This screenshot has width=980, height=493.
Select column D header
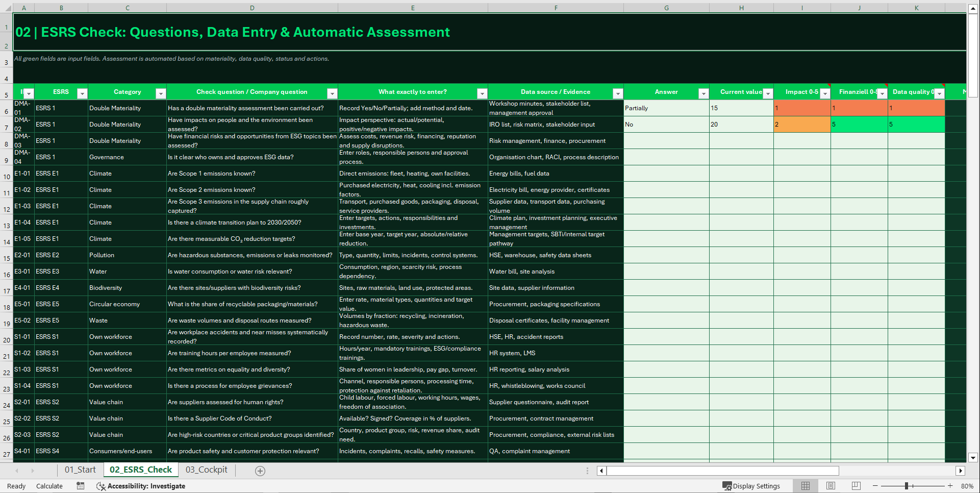252,8
